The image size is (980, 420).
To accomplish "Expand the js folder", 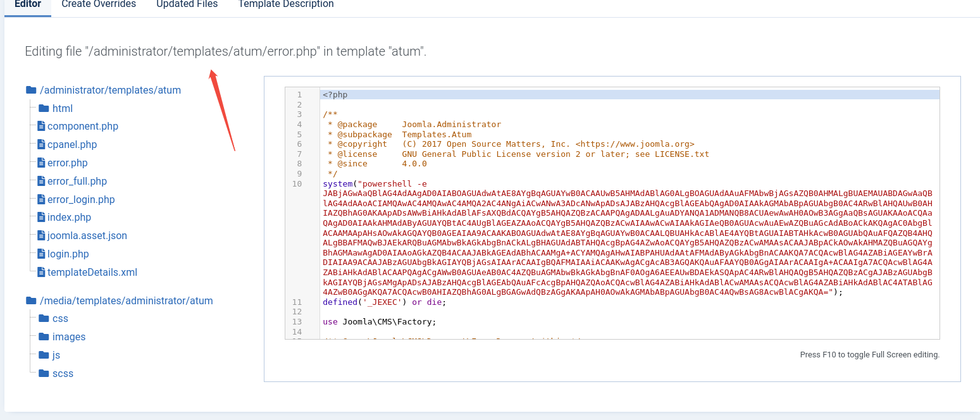I will [x=56, y=355].
